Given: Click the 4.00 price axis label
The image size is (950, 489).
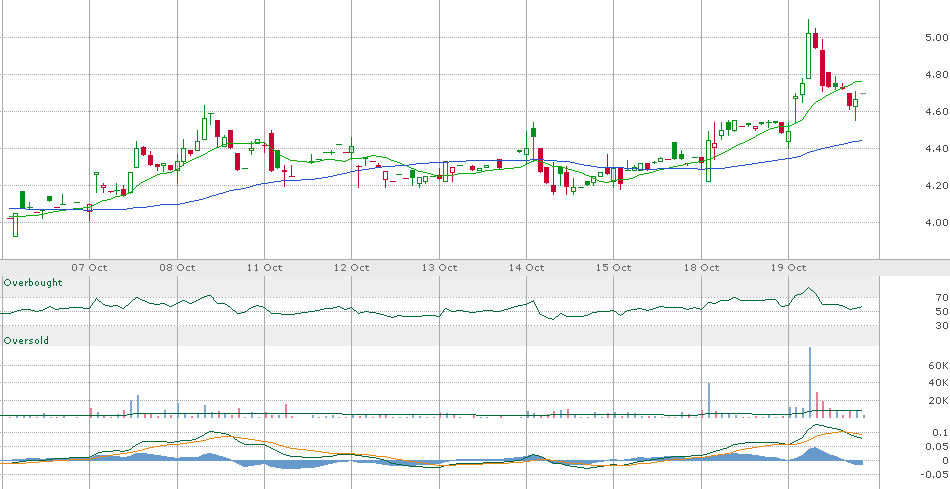Looking at the screenshot, I should pos(937,223).
